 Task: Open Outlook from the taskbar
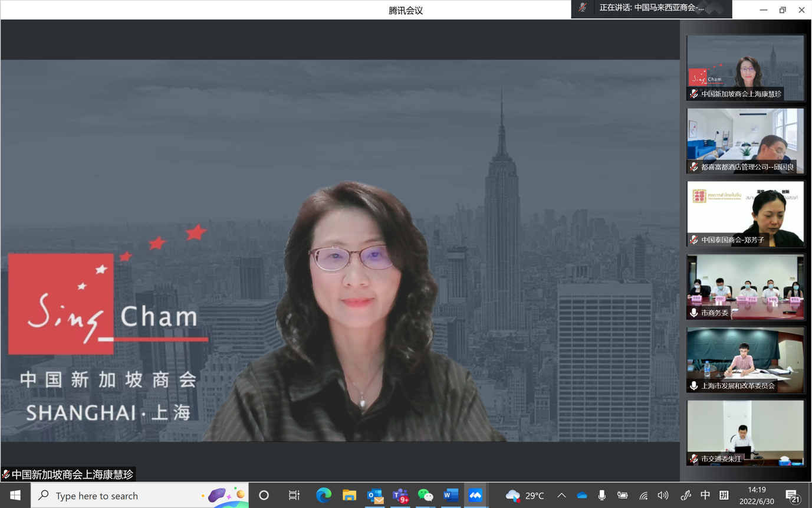[x=375, y=496]
